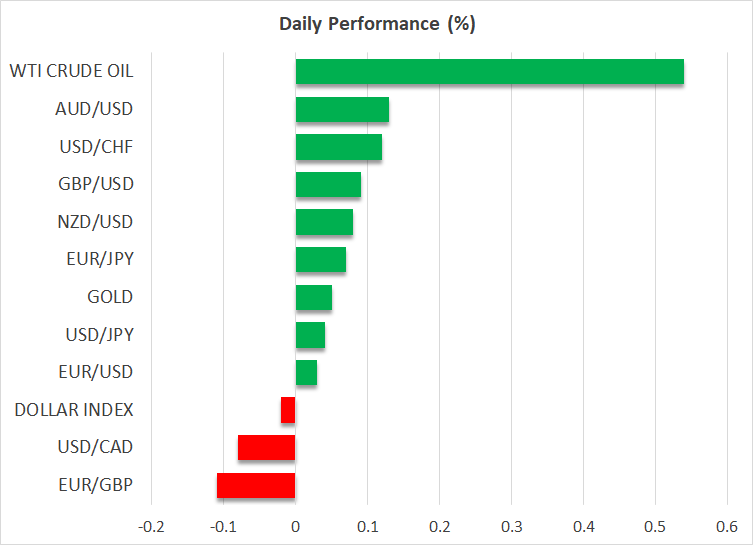Click the EUR/USD green bar

tap(306, 372)
